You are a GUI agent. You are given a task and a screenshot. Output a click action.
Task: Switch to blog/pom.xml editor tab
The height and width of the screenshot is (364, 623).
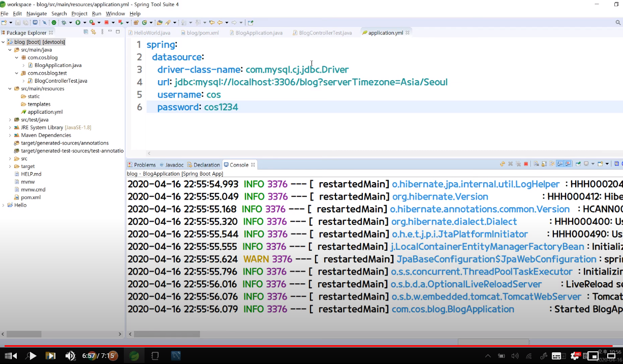click(x=199, y=32)
